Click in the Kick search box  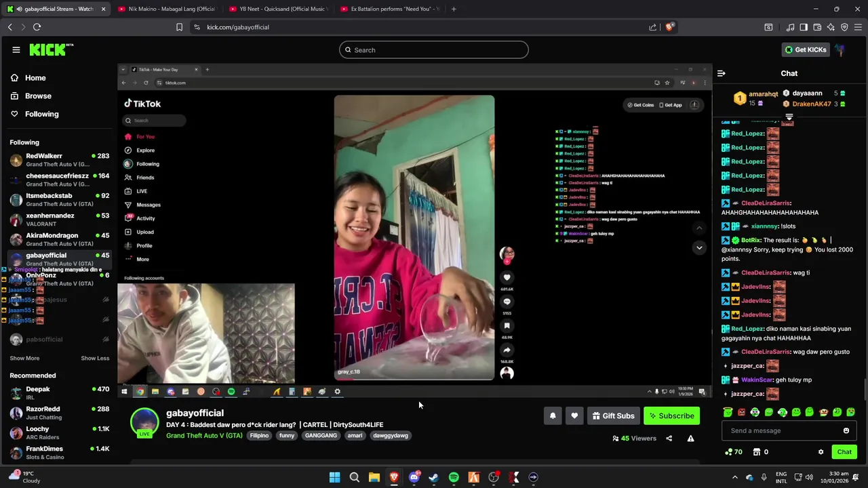pyautogui.click(x=434, y=49)
